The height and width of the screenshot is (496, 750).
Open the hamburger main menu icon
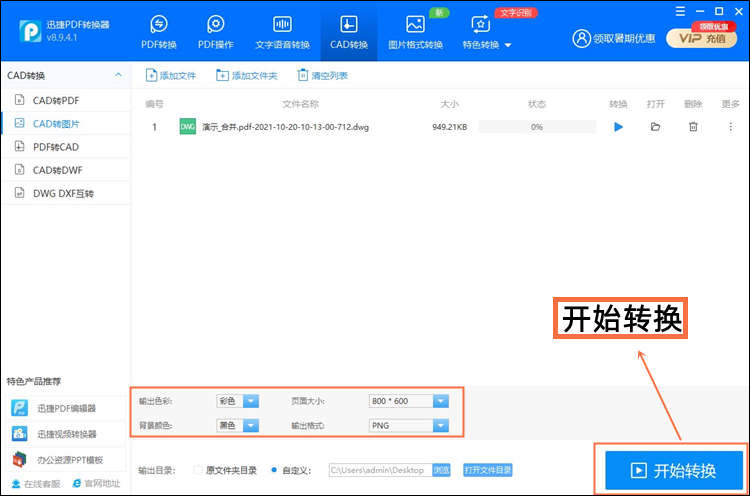tap(680, 11)
